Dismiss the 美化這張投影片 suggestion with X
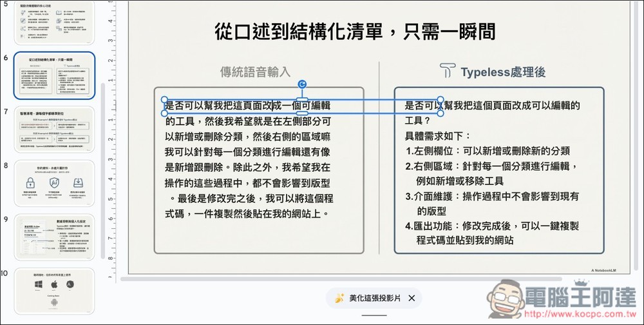This screenshot has height=325, width=644. [x=412, y=298]
